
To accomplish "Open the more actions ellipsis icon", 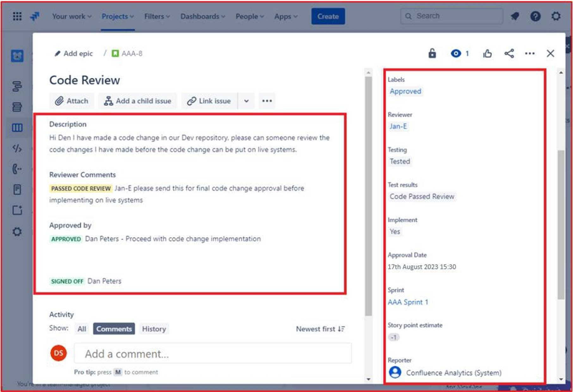I will pyautogui.click(x=529, y=53).
